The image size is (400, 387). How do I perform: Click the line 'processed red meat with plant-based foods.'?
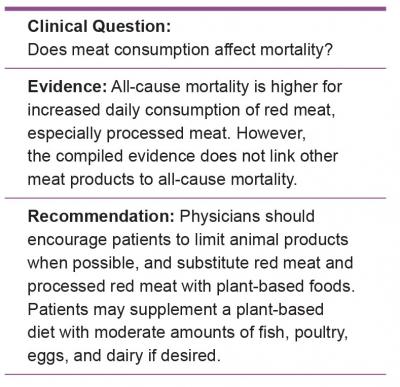coord(191,286)
